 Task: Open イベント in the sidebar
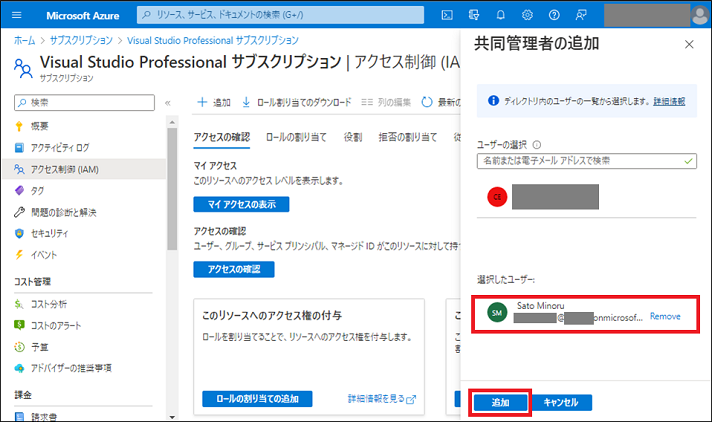point(44,255)
